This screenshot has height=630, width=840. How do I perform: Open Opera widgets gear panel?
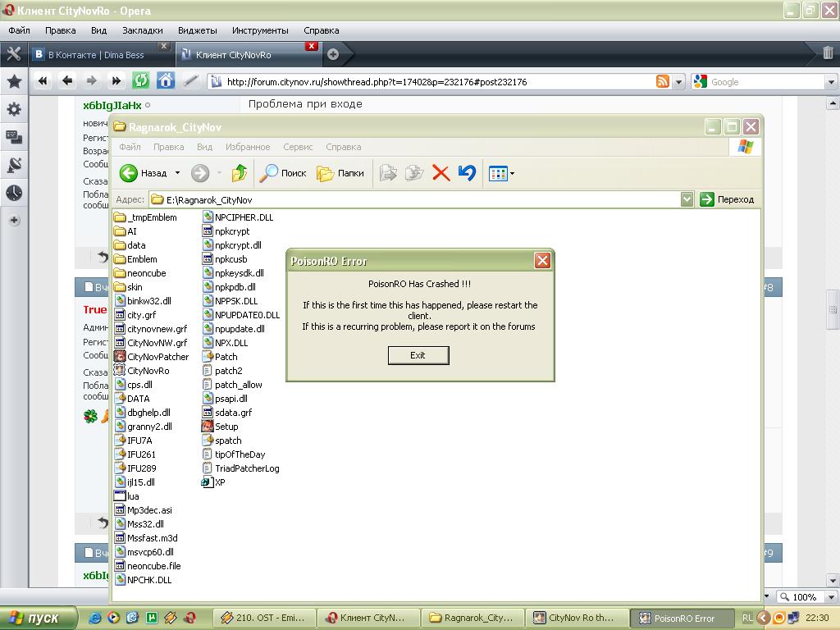click(x=14, y=109)
